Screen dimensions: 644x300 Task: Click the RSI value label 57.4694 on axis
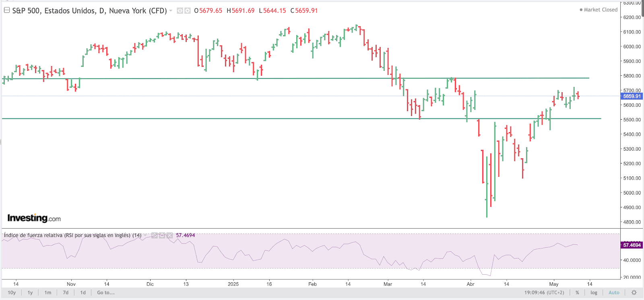pyautogui.click(x=632, y=245)
